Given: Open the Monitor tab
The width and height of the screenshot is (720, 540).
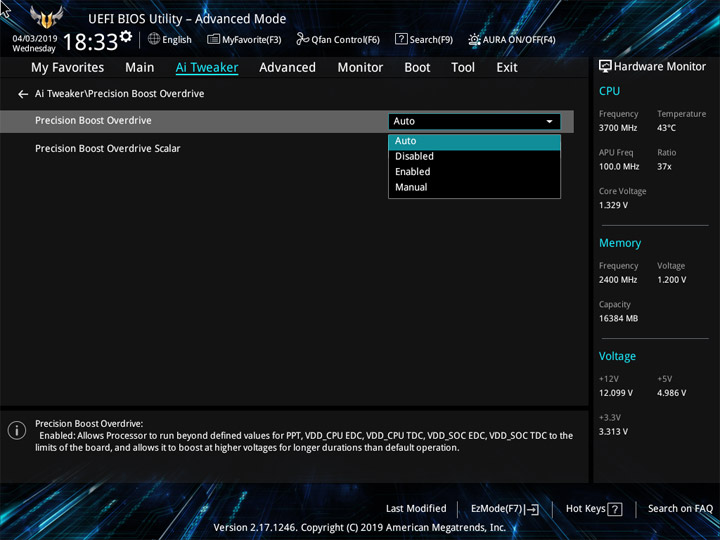Looking at the screenshot, I should click(360, 68).
